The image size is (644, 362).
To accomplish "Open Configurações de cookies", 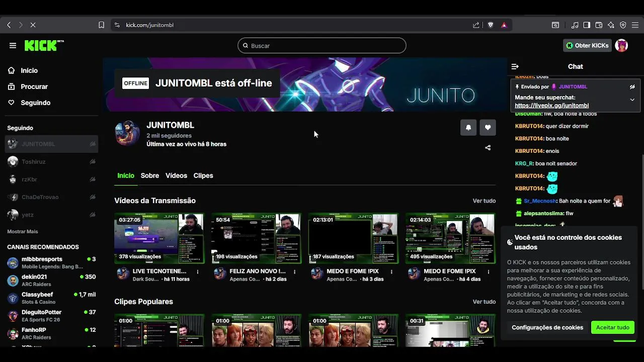I will point(547,327).
